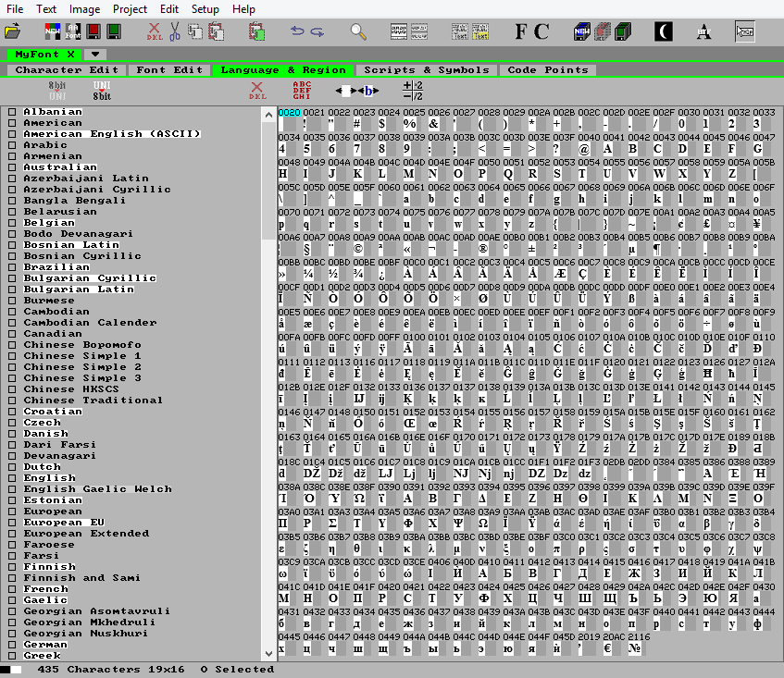Click the character width arrows icon

(x=357, y=91)
